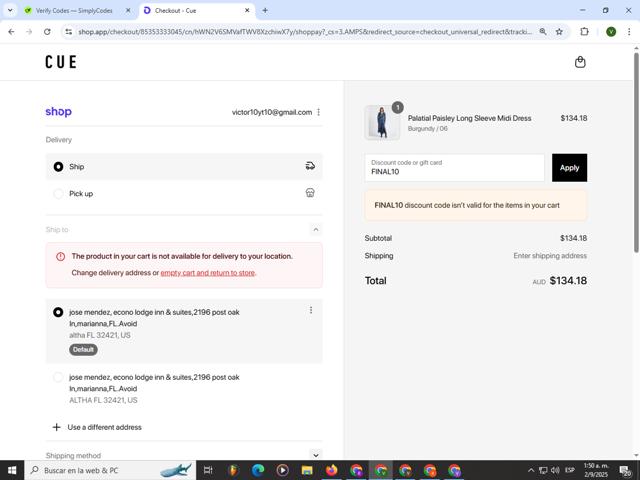The height and width of the screenshot is (480, 640).
Task: Collapse the Ship to section
Action: [x=316, y=230]
